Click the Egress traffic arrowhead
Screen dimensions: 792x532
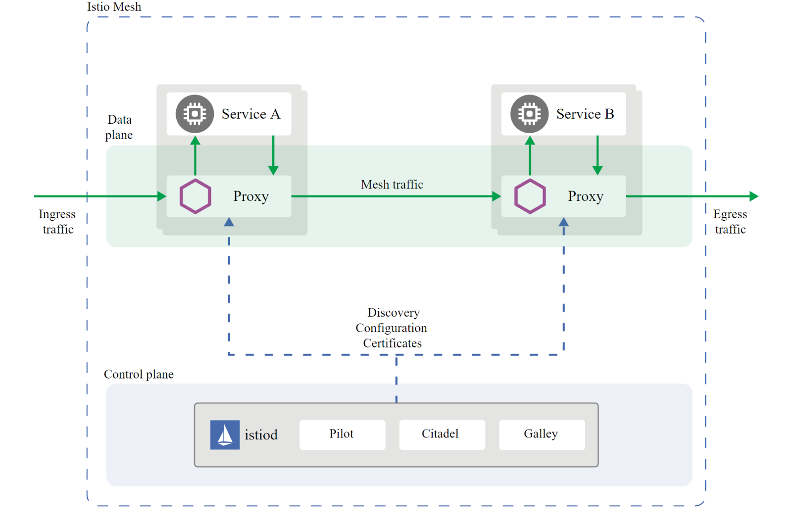pyautogui.click(x=753, y=196)
